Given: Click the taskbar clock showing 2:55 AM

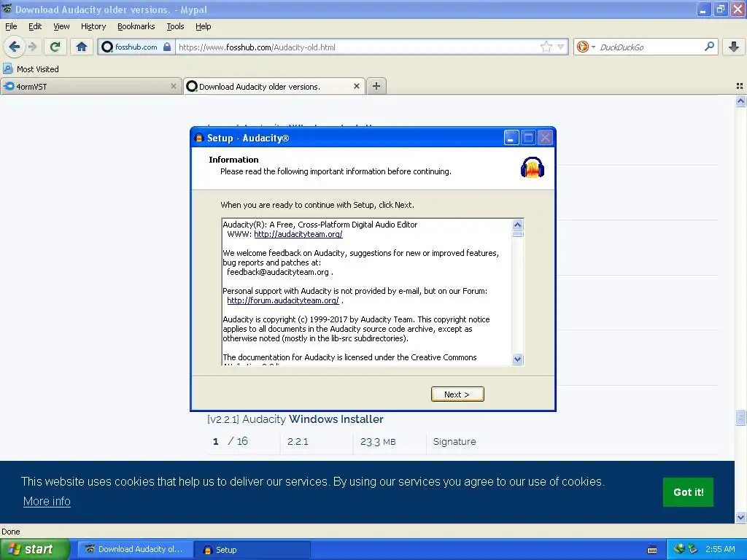Looking at the screenshot, I should pyautogui.click(x=720, y=549).
